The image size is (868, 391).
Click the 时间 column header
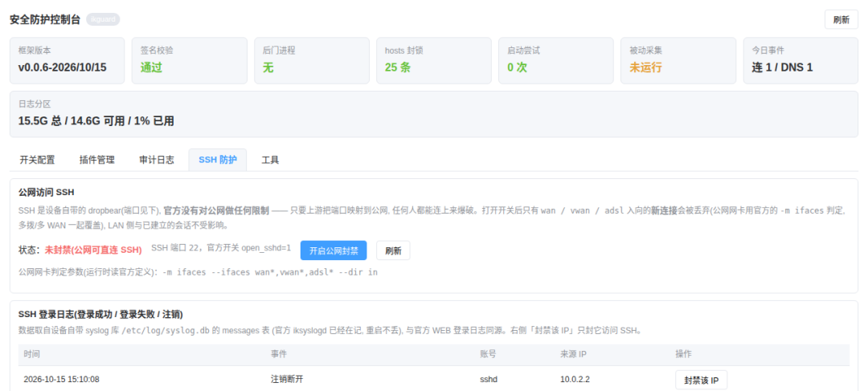click(x=32, y=353)
